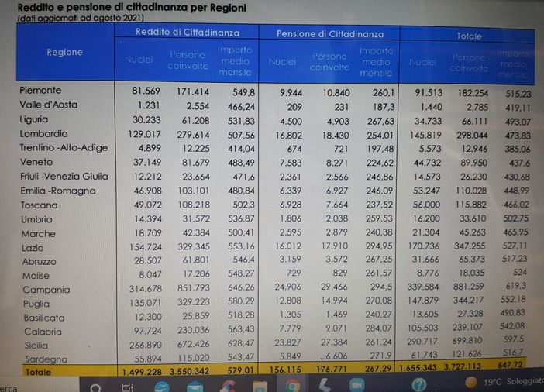Open File Explorer folder icon on taskbar
This screenshot has width=544, height=392.
click(x=260, y=387)
